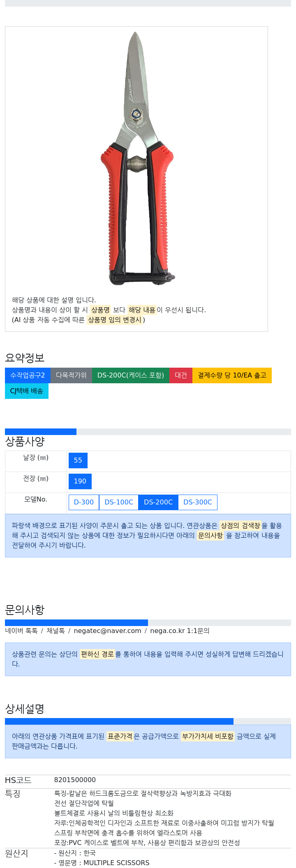The height and width of the screenshot is (868, 296).
Task: Select the active DS-200C model option
Action: pyautogui.click(x=158, y=502)
